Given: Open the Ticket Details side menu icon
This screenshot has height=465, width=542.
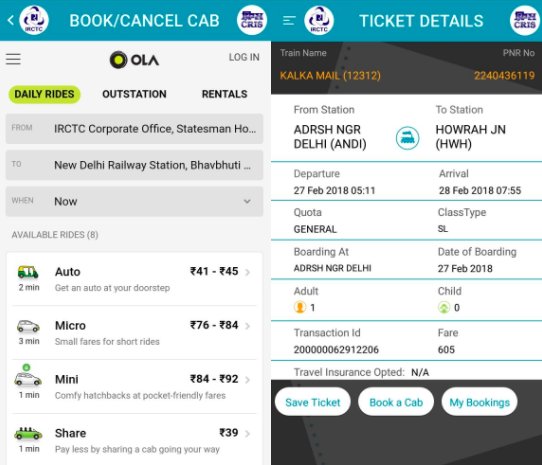Looking at the screenshot, I should click(289, 21).
